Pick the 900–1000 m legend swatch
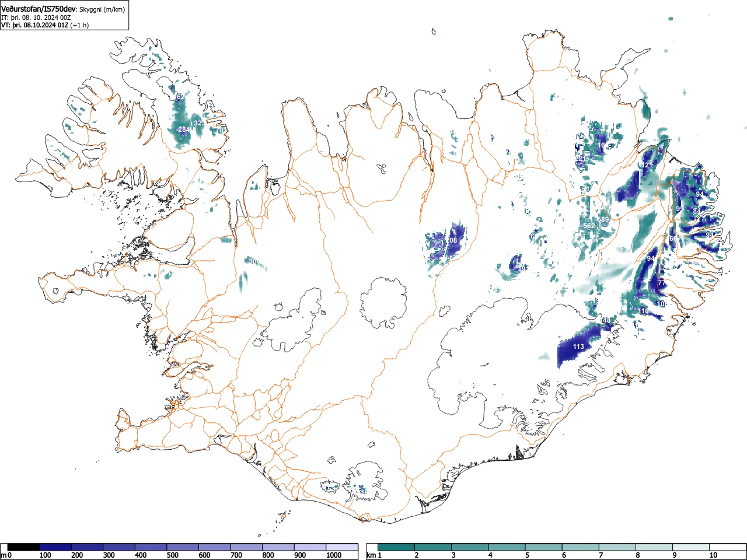The image size is (747, 560). [x=310, y=547]
